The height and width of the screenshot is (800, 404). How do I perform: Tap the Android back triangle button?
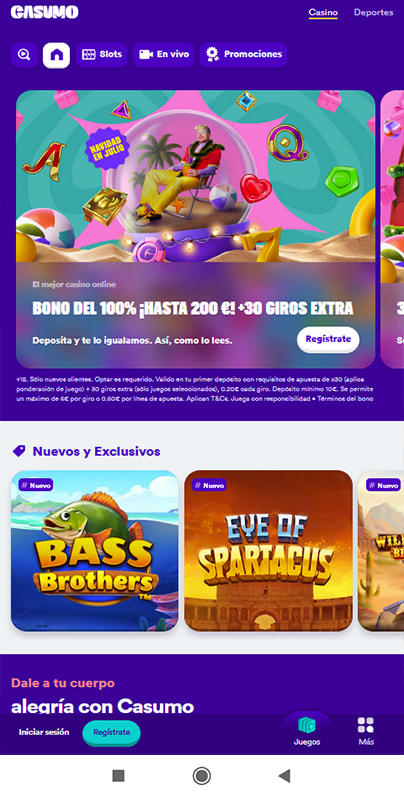[x=284, y=776]
